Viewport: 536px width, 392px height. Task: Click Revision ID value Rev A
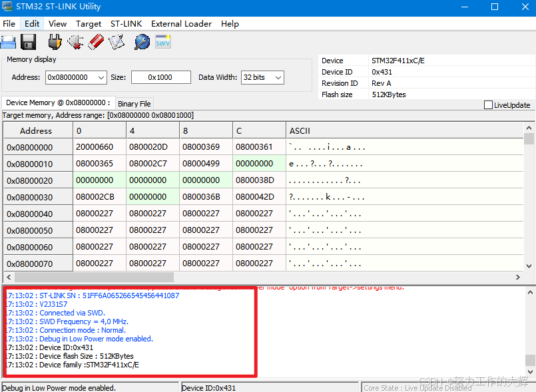tap(381, 83)
